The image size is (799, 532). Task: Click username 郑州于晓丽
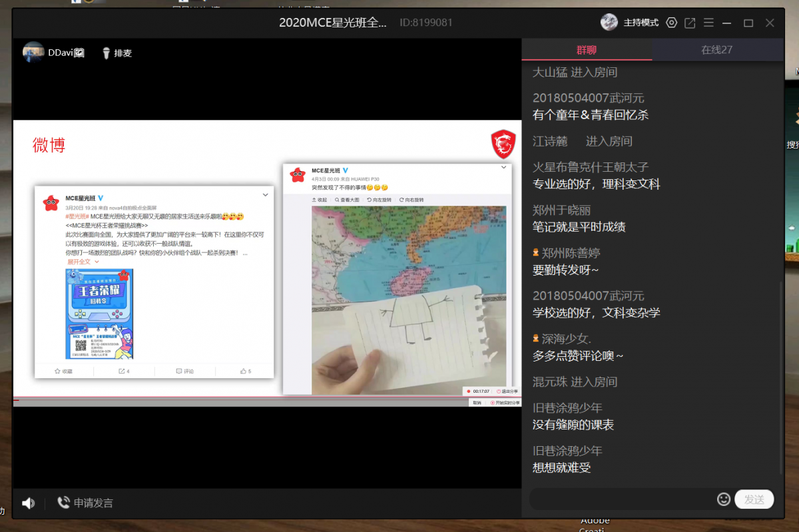tap(561, 210)
